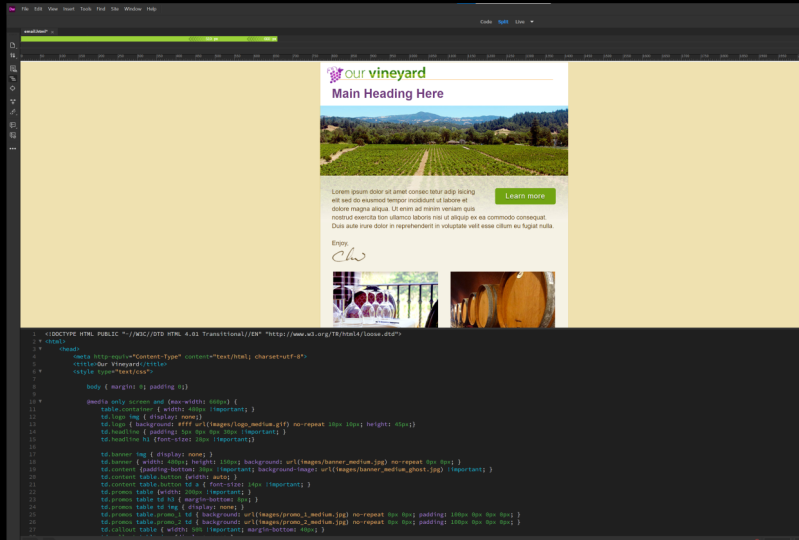799x540 pixels.
Task: Open the Edit menu
Action: point(38,9)
